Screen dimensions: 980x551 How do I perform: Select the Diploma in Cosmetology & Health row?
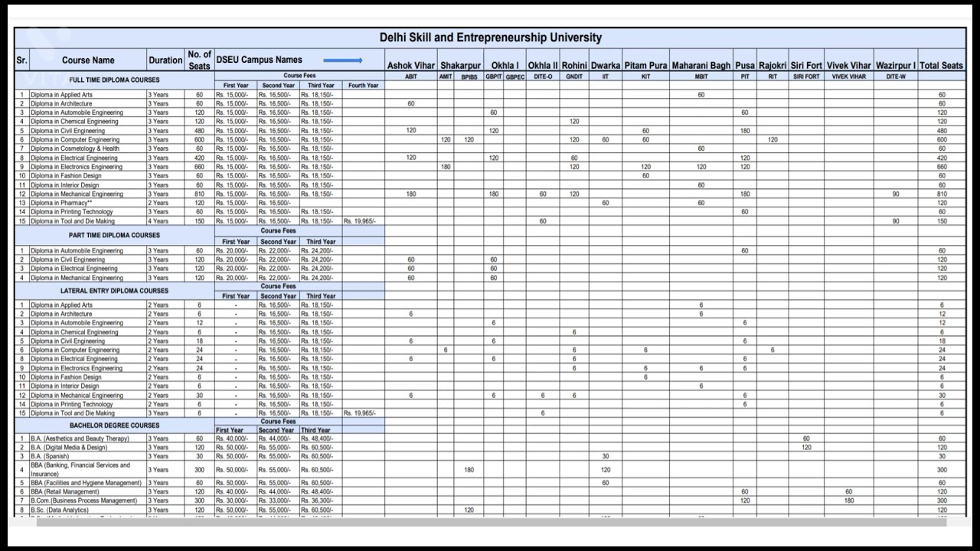pyautogui.click(x=490, y=148)
